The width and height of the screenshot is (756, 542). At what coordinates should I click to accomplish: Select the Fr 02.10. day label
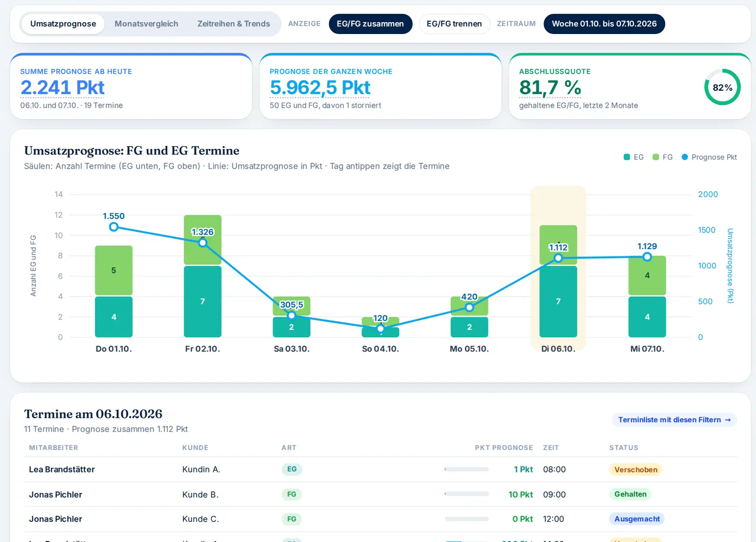(203, 349)
